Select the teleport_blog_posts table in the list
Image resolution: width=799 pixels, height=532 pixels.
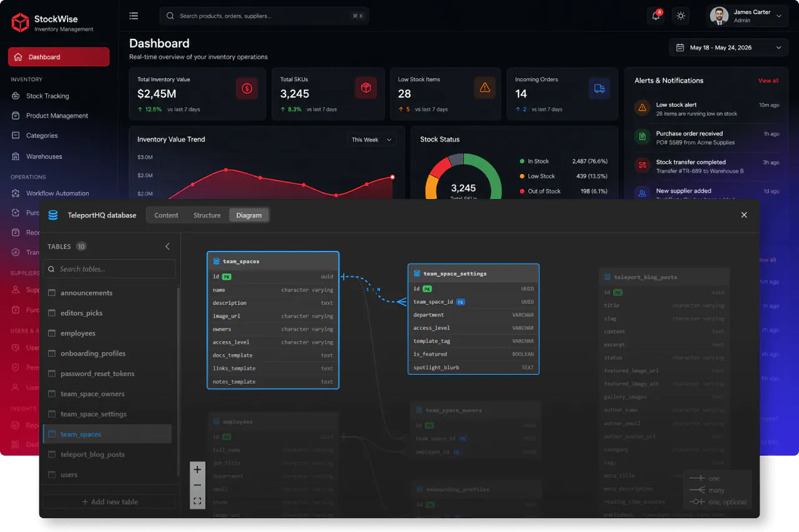[107, 454]
